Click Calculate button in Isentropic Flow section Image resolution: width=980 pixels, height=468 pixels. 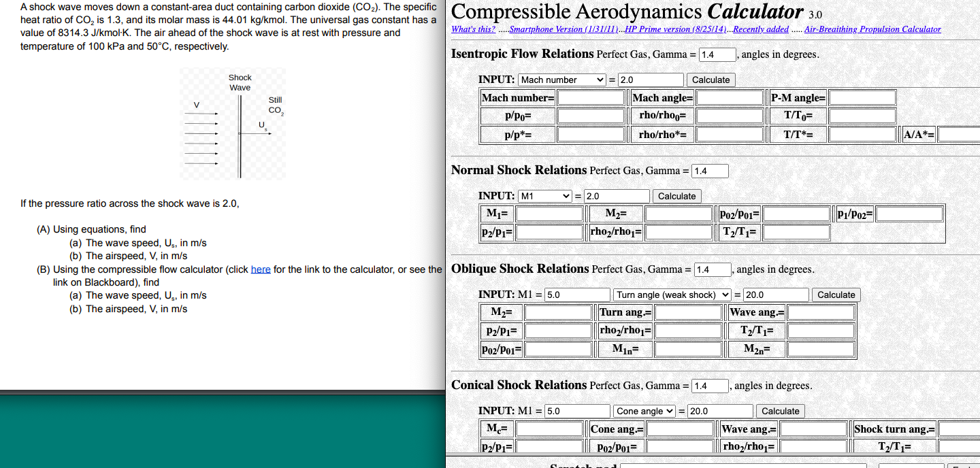[x=710, y=80]
